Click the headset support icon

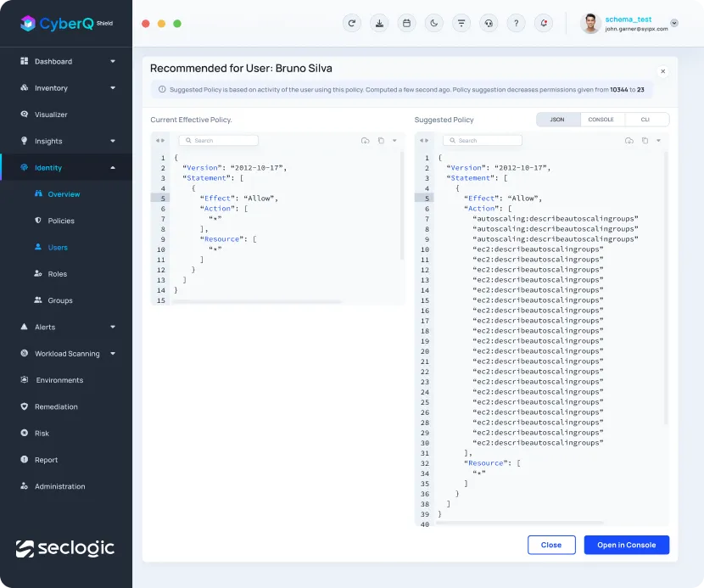488,24
